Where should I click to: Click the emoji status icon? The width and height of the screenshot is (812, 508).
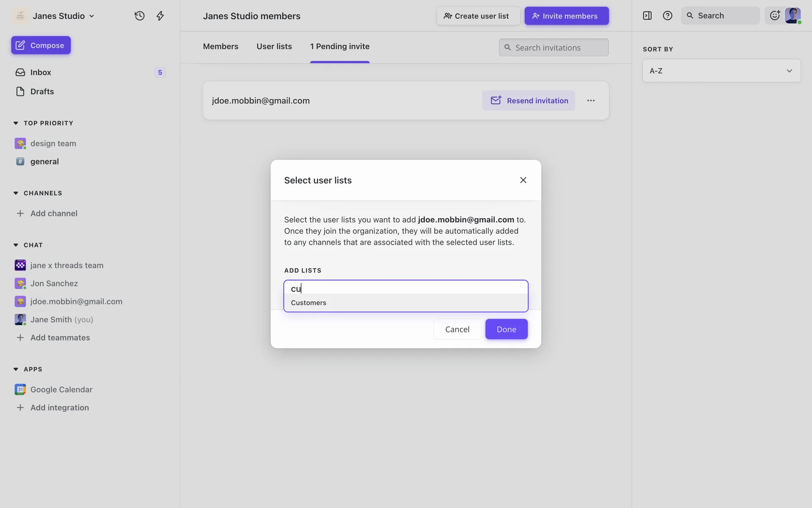(775, 16)
